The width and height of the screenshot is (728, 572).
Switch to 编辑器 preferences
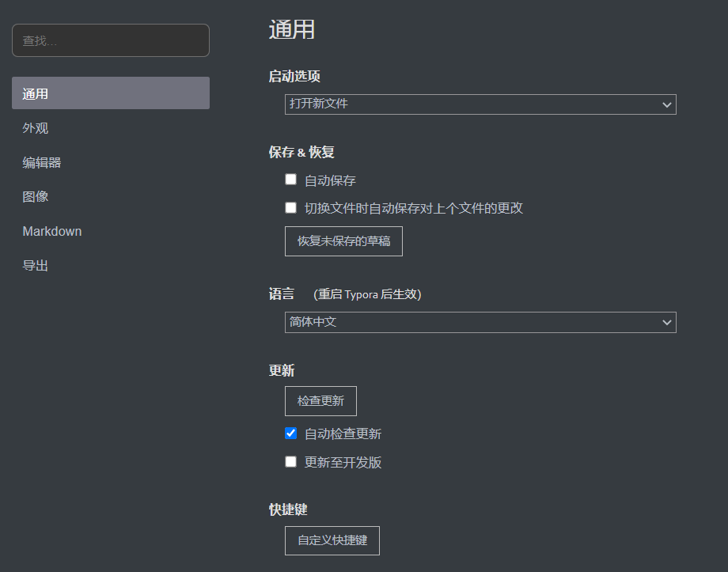click(42, 163)
